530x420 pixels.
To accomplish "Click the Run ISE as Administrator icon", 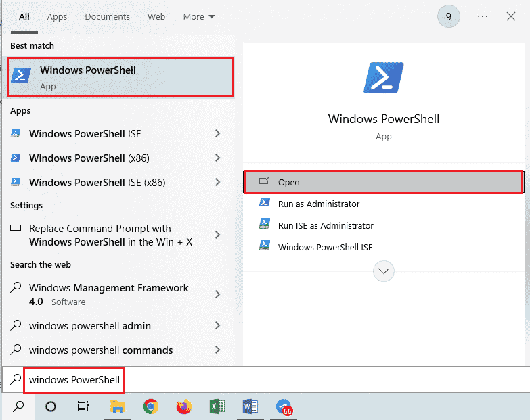I will coord(265,224).
